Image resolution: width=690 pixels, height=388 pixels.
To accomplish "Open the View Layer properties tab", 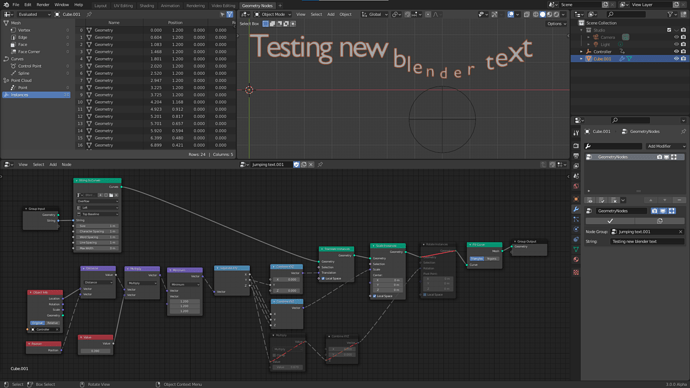I will pos(576,166).
